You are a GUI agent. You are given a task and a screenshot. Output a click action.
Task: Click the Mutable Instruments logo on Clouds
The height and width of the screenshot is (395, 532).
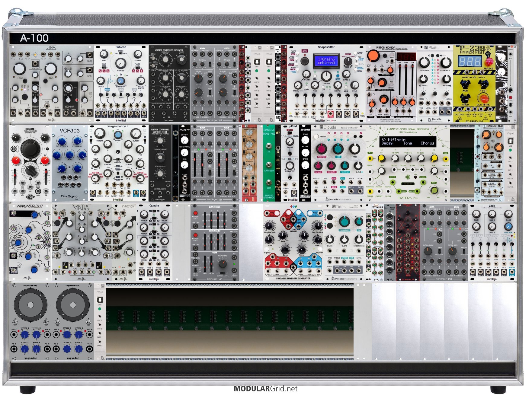(338, 199)
